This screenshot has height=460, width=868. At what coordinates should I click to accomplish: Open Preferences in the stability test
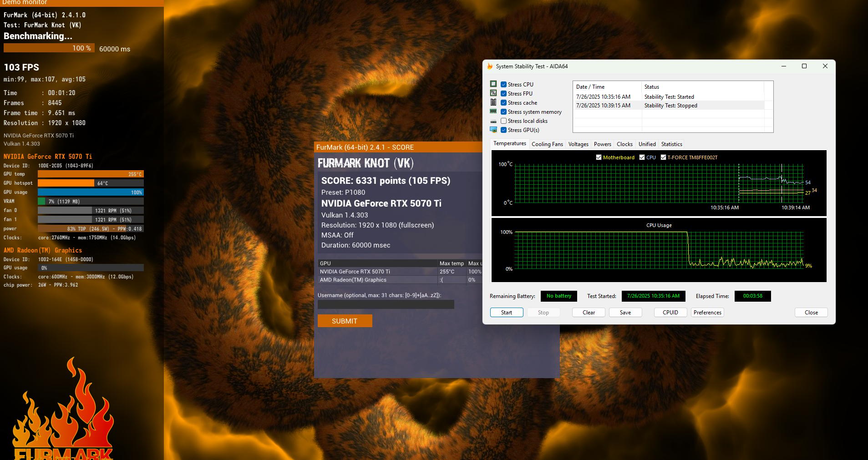707,313
